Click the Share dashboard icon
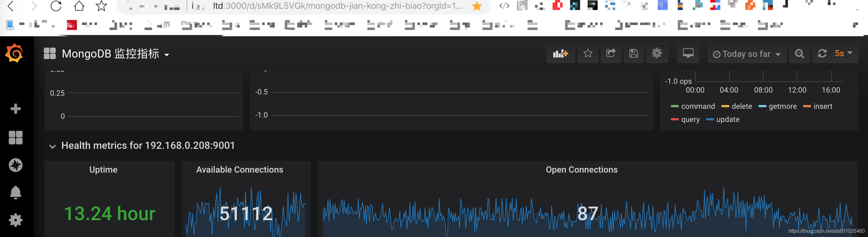The height and width of the screenshot is (237, 868). (x=611, y=53)
